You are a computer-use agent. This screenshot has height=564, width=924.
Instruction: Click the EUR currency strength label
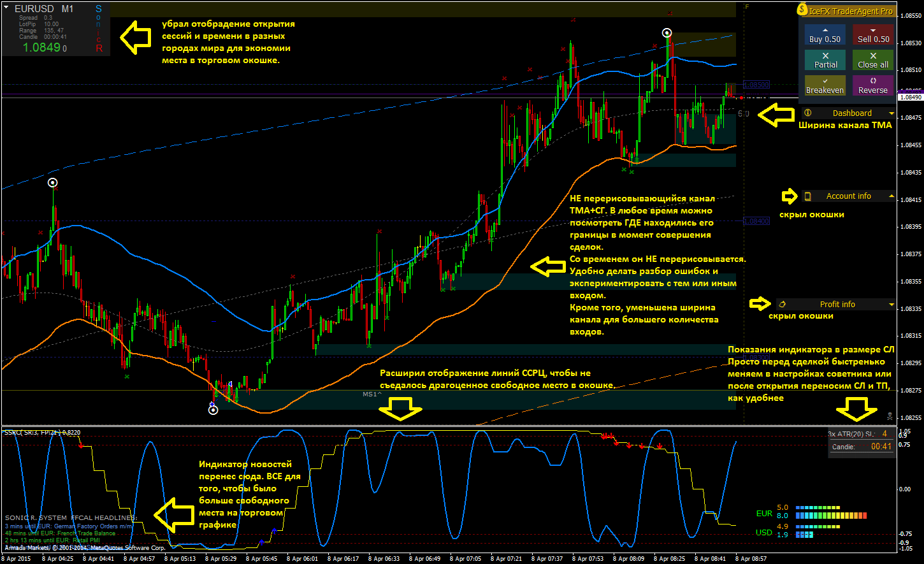point(764,513)
